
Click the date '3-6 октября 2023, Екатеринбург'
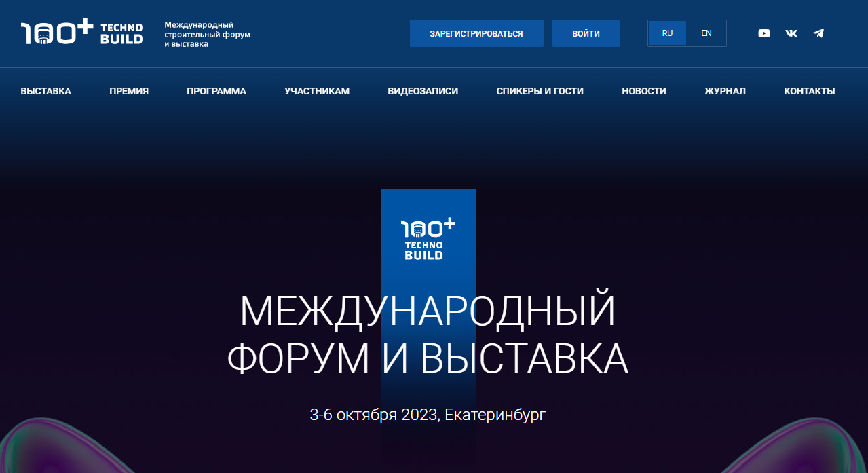click(x=428, y=414)
